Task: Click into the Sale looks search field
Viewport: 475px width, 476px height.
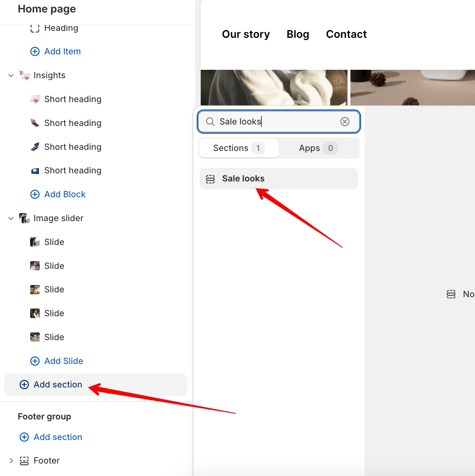Action: coord(276,122)
